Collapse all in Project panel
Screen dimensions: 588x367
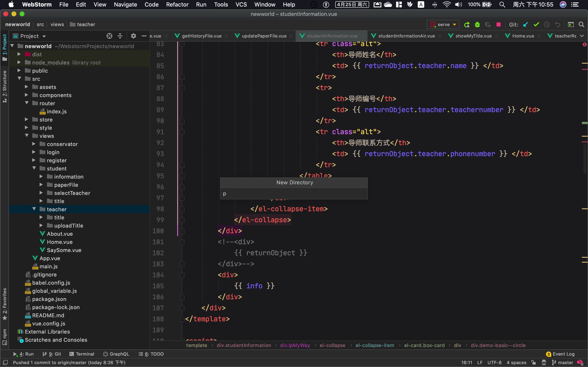click(120, 36)
